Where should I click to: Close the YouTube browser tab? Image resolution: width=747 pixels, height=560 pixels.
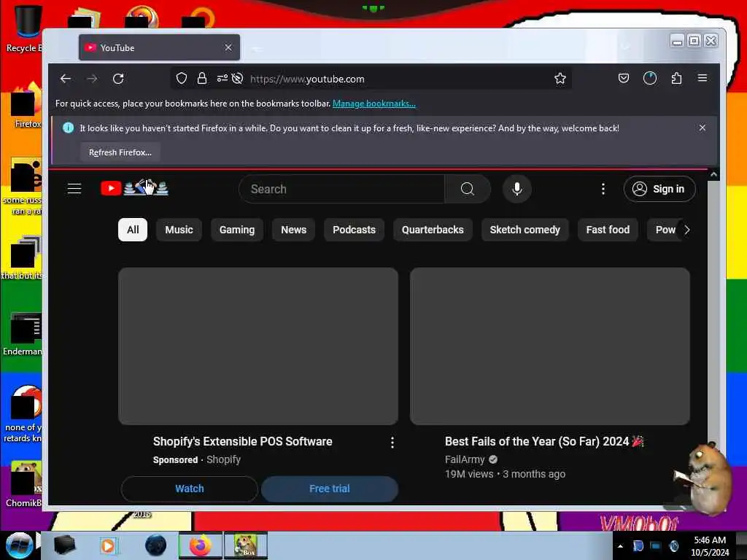pyautogui.click(x=228, y=47)
